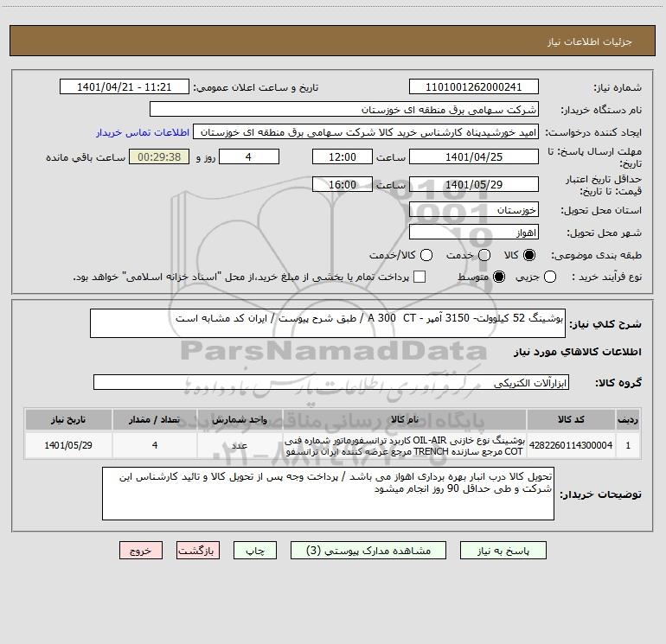
Task: Select the کالا/خدمت radio option
Action: point(426,255)
